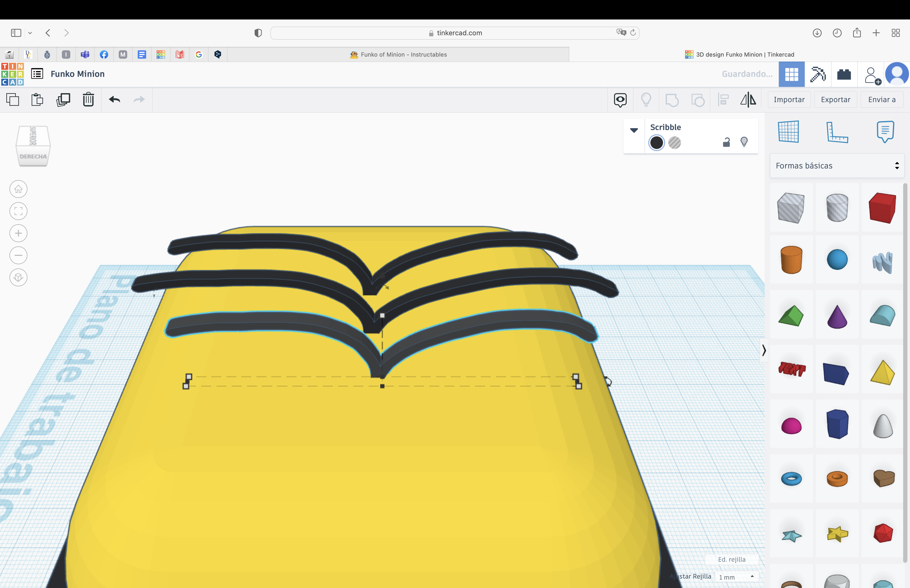Screen dimensions: 910x588
Task: Select 3D design Funko Minion Tinkercad tab
Action: pos(739,54)
